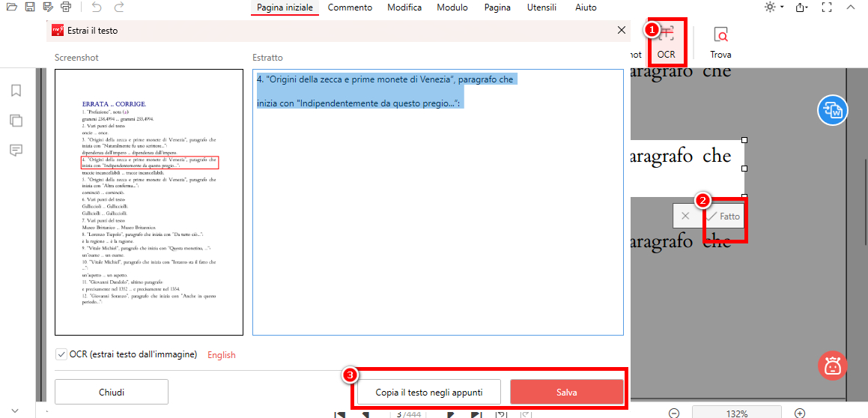Open the Modifica tab
Image resolution: width=868 pixels, height=418 pixels.
[x=404, y=7]
